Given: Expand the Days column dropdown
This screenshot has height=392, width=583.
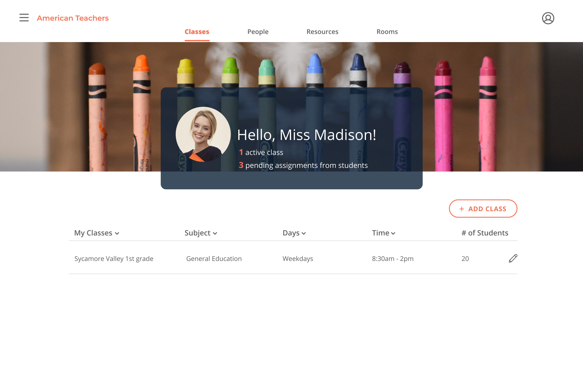Looking at the screenshot, I should tap(294, 233).
